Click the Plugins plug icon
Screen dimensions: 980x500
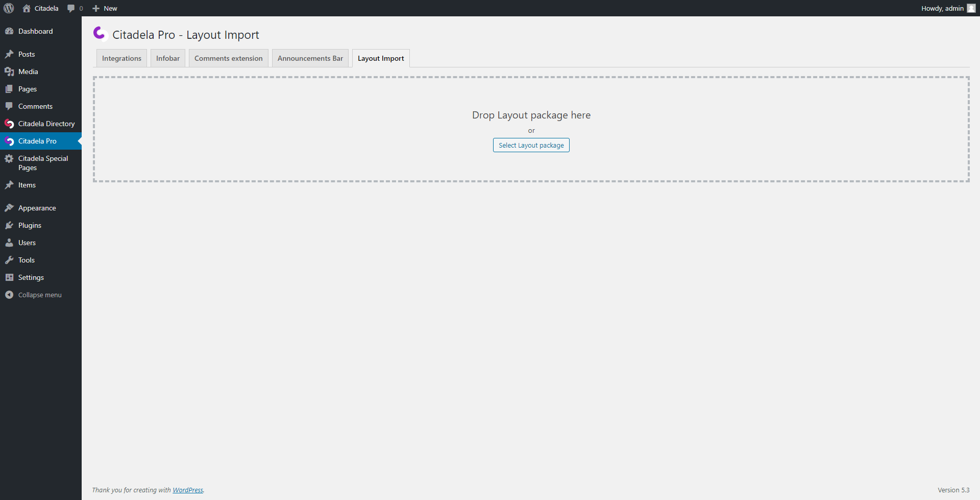9,225
